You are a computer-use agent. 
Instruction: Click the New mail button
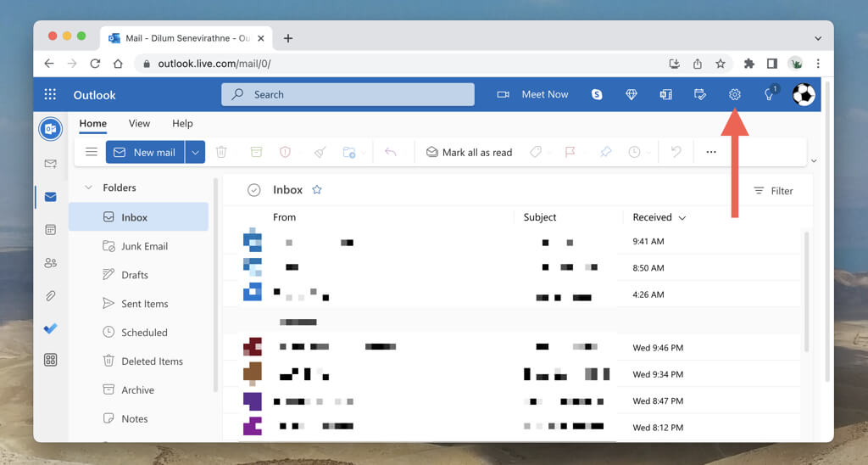click(145, 153)
